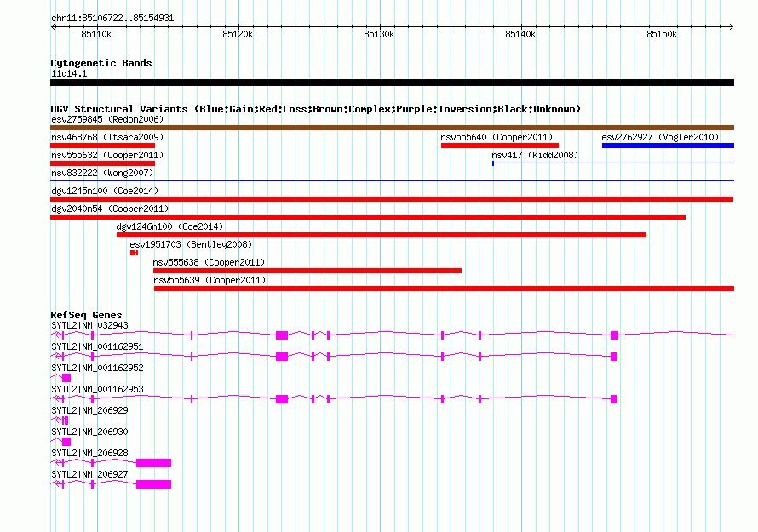Select the red dgv1245n100 loss bar

(392, 199)
